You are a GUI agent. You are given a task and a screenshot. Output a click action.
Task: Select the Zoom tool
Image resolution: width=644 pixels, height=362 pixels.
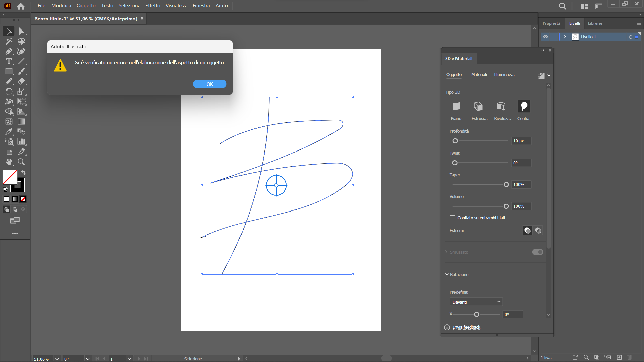pos(21,162)
